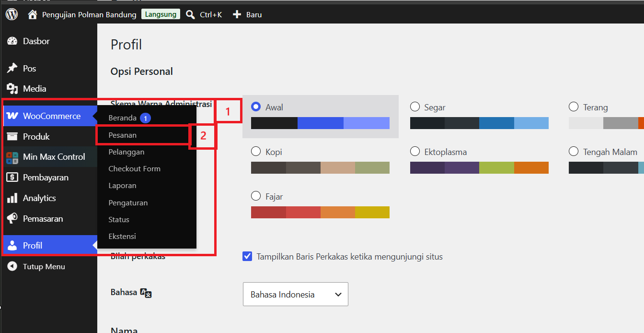This screenshot has height=333, width=644.
Task: Click the Baru new-content button
Action: pyautogui.click(x=247, y=14)
